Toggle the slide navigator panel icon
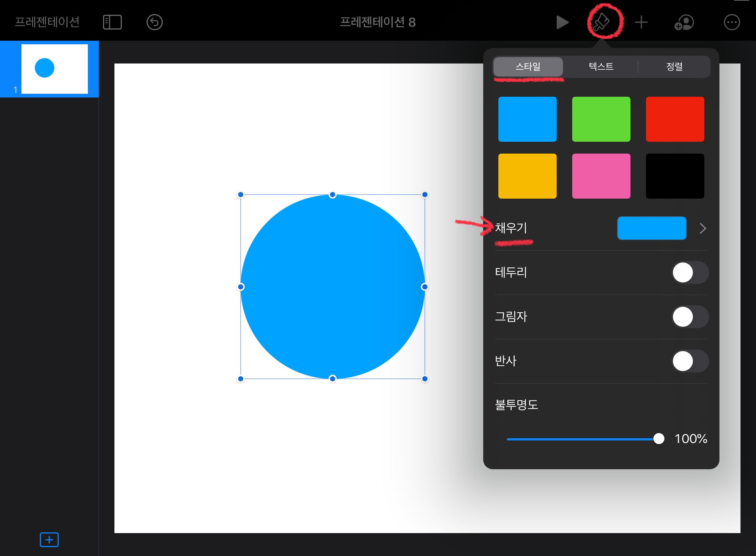This screenshot has height=556, width=756. point(112,22)
